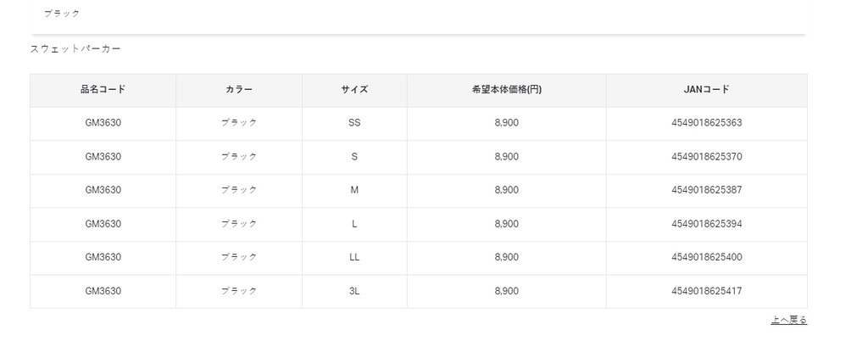Click the LL size cell

354,257
